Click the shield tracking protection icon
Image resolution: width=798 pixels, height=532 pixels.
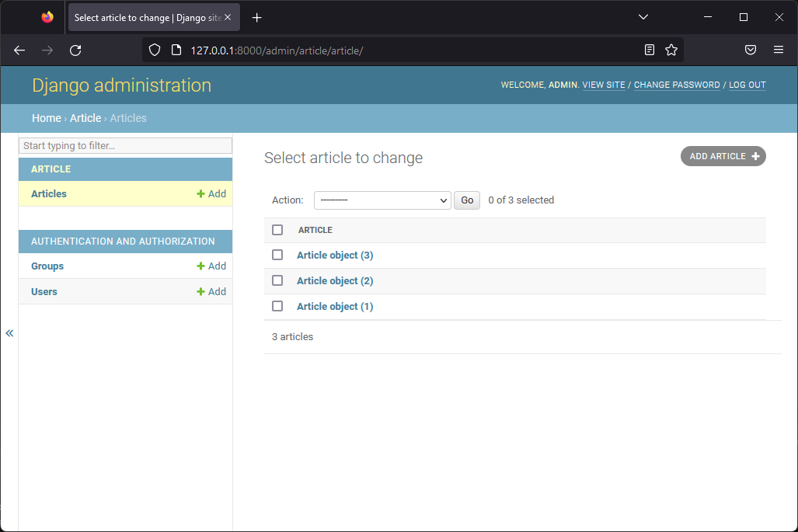155,50
